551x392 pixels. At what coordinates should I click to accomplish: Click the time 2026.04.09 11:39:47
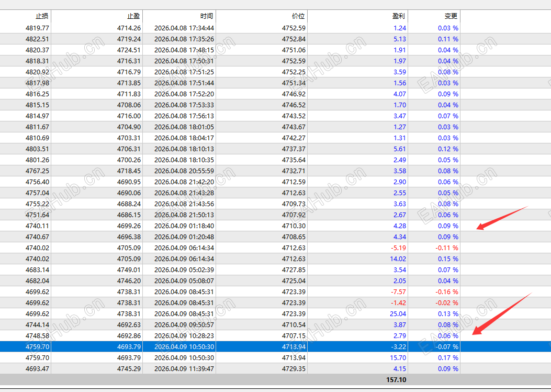[184, 369]
